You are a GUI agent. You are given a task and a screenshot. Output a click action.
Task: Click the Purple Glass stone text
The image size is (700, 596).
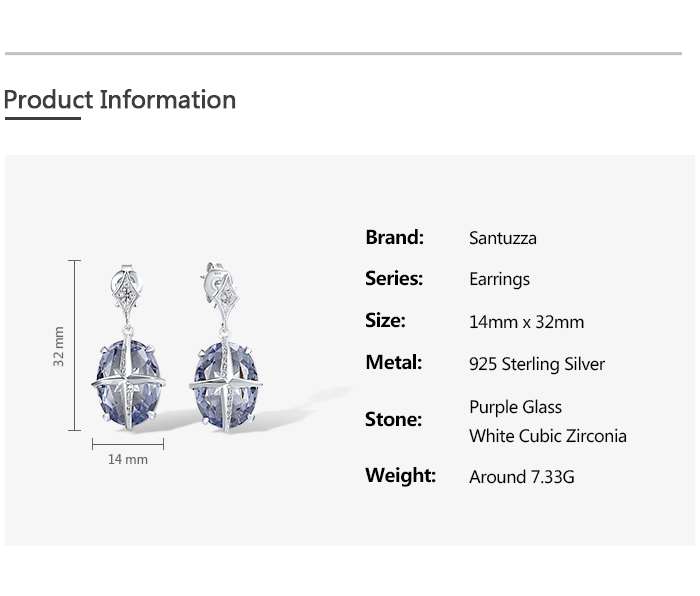[515, 407]
